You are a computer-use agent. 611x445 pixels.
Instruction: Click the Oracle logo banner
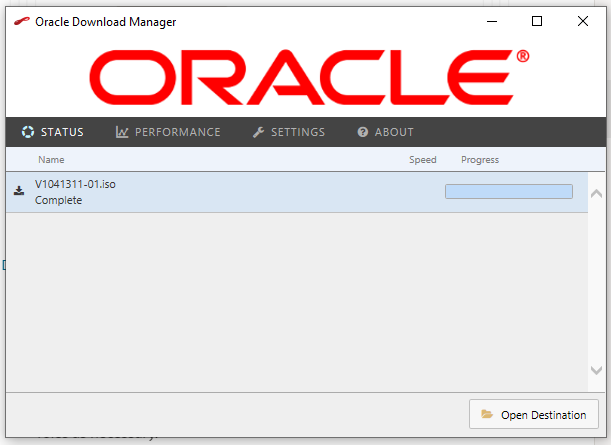[x=309, y=77]
